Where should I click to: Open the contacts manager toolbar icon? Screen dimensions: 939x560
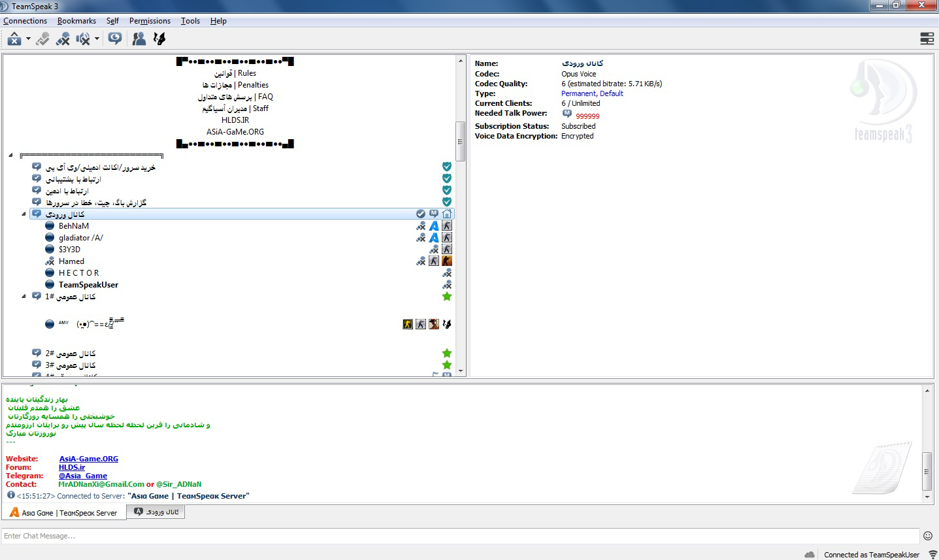(139, 39)
